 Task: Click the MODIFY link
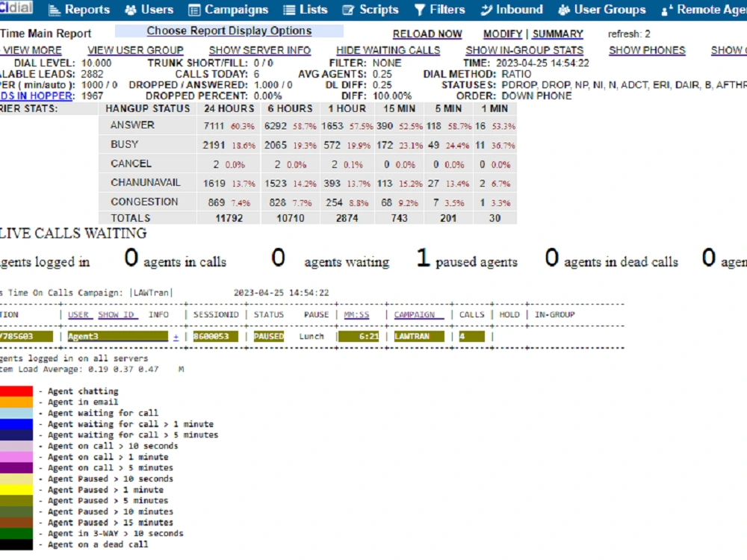pyautogui.click(x=503, y=34)
